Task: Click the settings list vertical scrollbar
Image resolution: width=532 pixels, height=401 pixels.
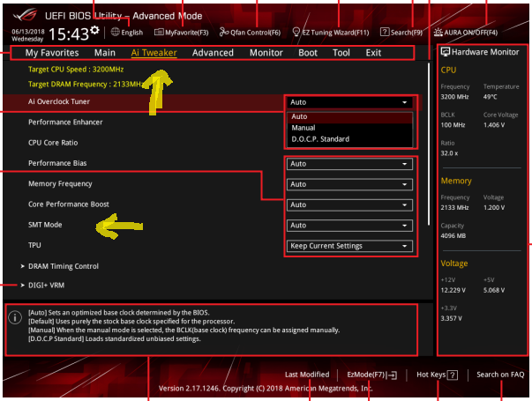Action: (429, 144)
